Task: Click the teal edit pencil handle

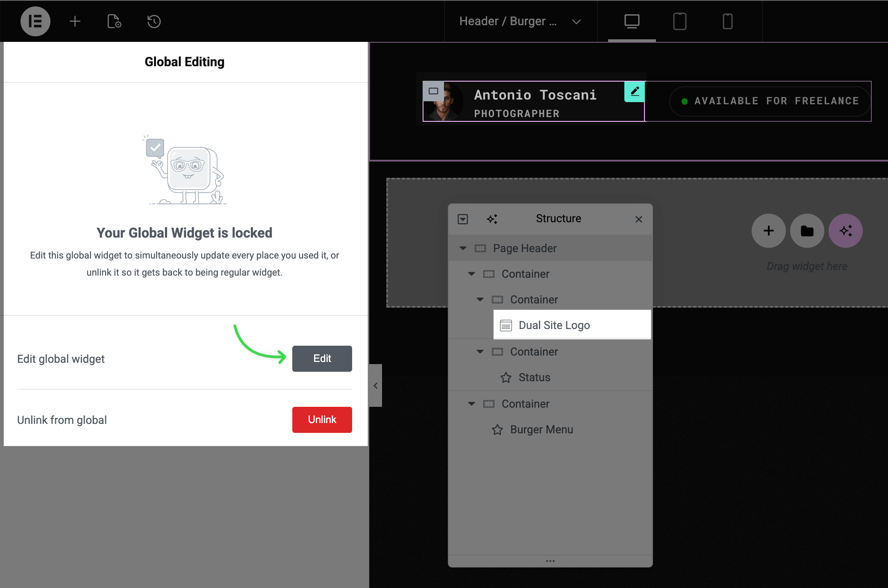Action: pyautogui.click(x=635, y=91)
